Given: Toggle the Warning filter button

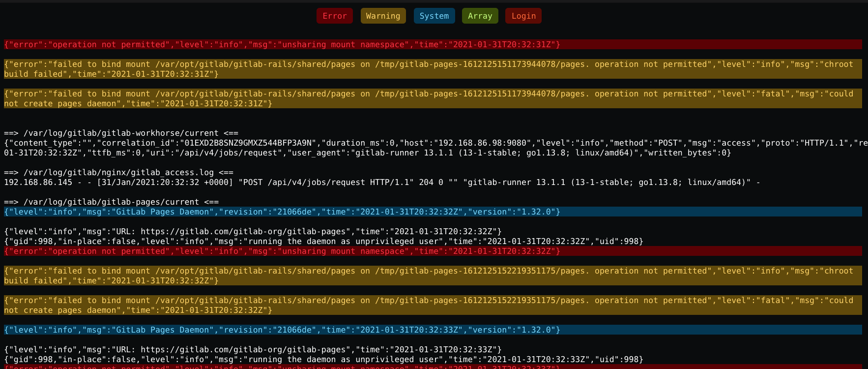Looking at the screenshot, I should [383, 16].
